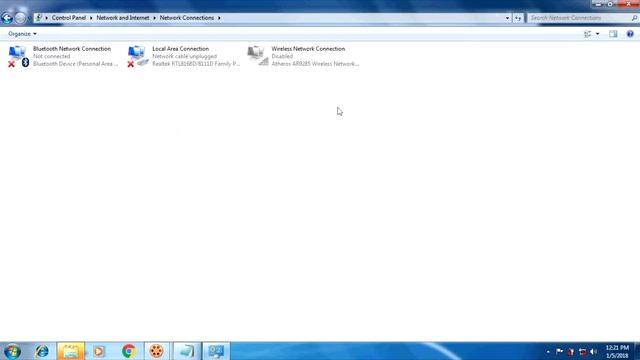Click the network status tray icon

click(582, 351)
